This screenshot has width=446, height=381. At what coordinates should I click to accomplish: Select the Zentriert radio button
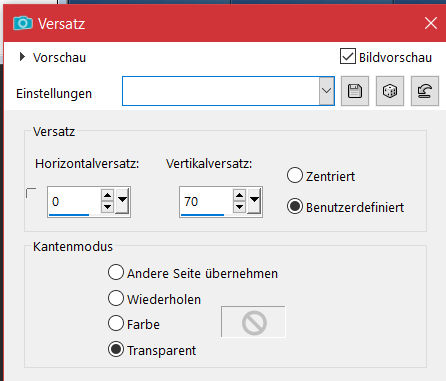click(295, 175)
